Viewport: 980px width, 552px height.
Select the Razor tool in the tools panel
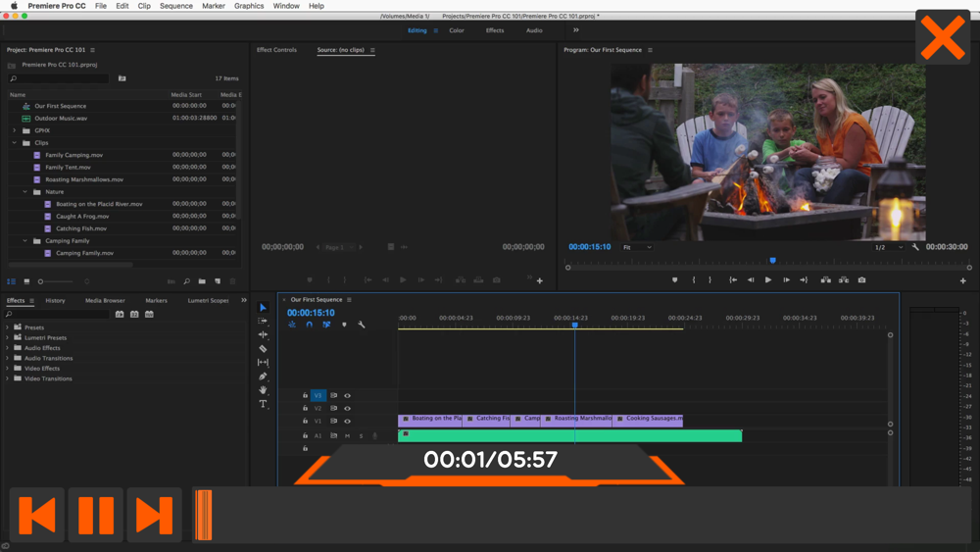(x=263, y=349)
